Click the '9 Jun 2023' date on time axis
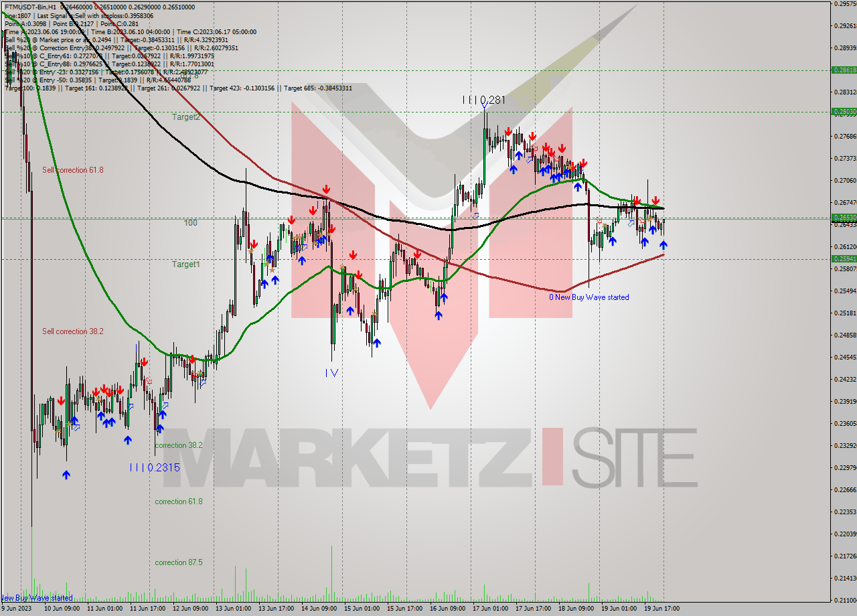Screen dimensions: 857x616 click(17, 609)
